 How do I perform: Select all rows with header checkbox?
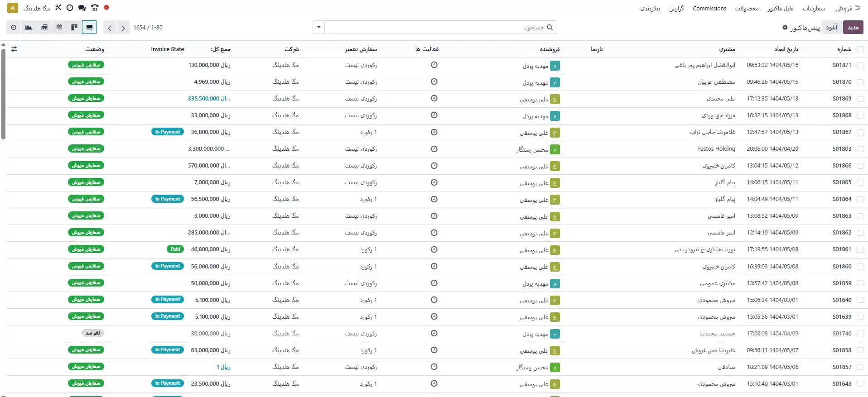tap(860, 49)
